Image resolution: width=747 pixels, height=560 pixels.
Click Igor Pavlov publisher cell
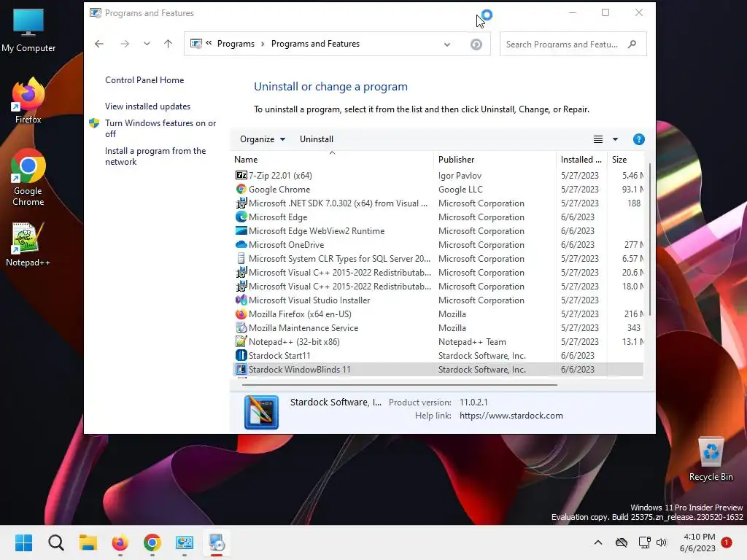tap(460, 175)
